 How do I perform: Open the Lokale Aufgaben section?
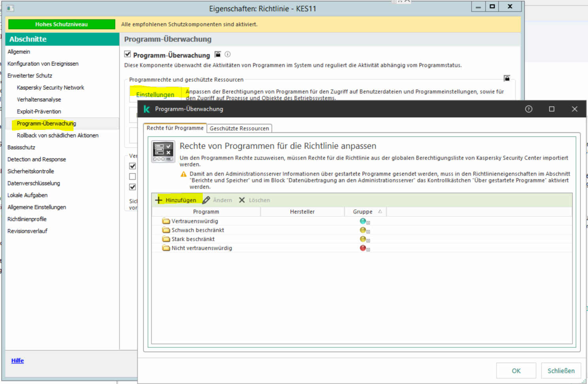tap(27, 195)
